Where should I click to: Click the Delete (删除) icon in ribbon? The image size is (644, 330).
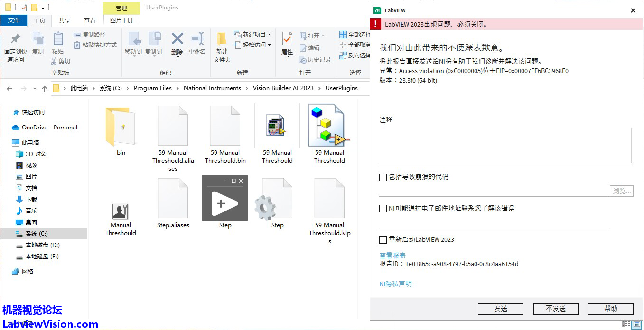click(177, 40)
